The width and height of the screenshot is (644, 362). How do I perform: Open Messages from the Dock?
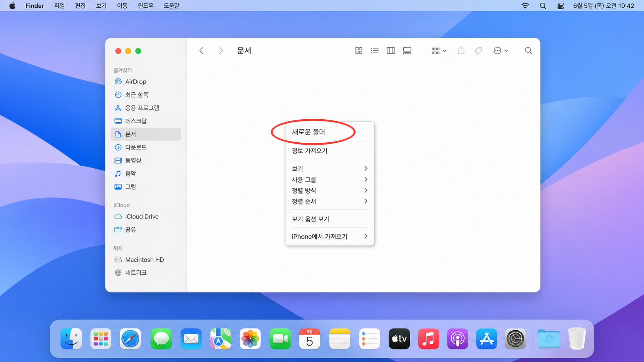point(161,339)
